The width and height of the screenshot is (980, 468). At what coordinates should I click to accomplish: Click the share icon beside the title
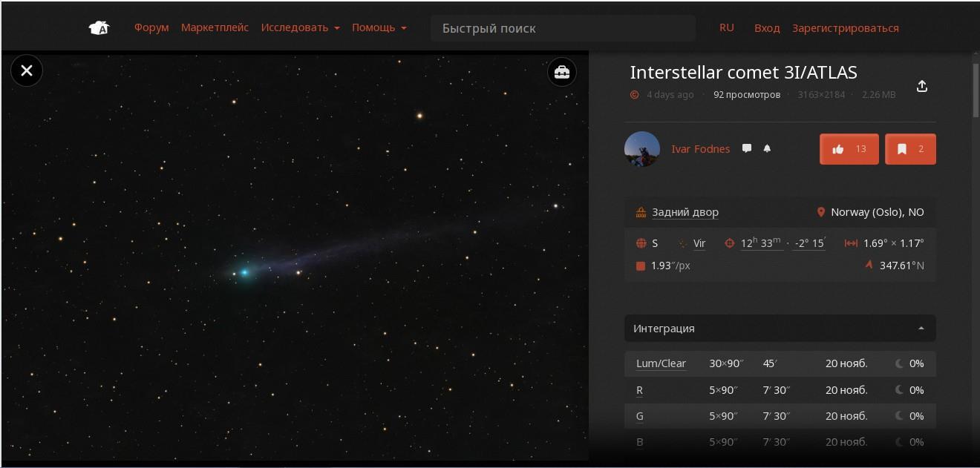[921, 86]
